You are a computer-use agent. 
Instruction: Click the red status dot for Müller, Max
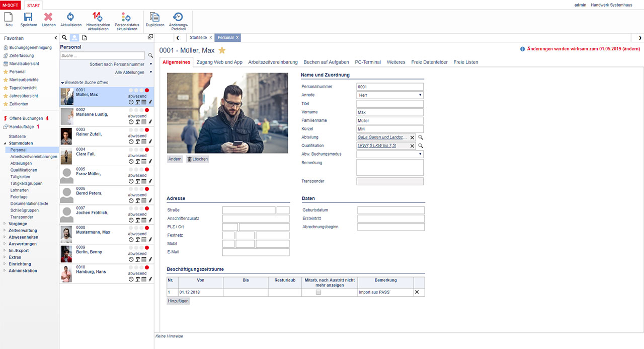tap(147, 90)
